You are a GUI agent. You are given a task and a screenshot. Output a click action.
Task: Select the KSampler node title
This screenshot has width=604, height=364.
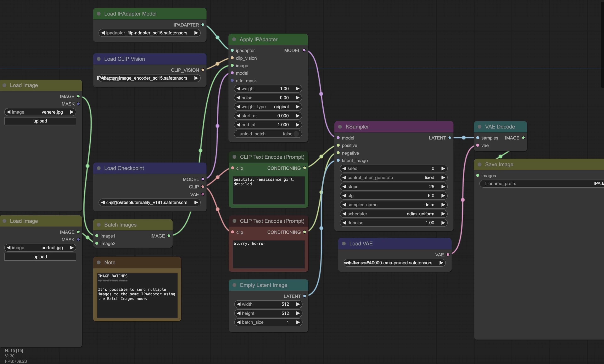pyautogui.click(x=357, y=127)
